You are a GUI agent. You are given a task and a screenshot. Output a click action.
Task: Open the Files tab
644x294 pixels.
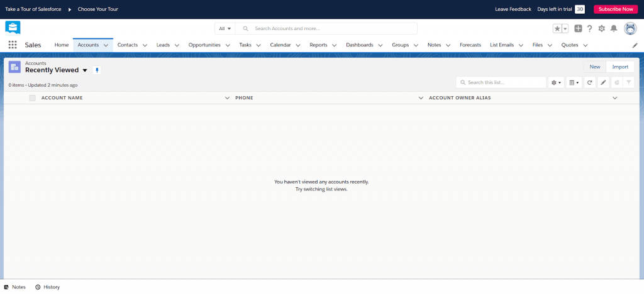coord(538,45)
